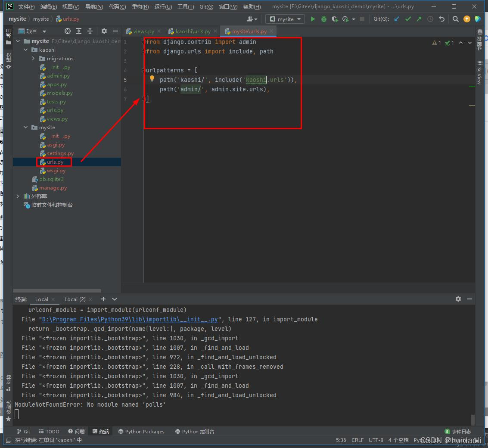Open the Git tool window

24,432
